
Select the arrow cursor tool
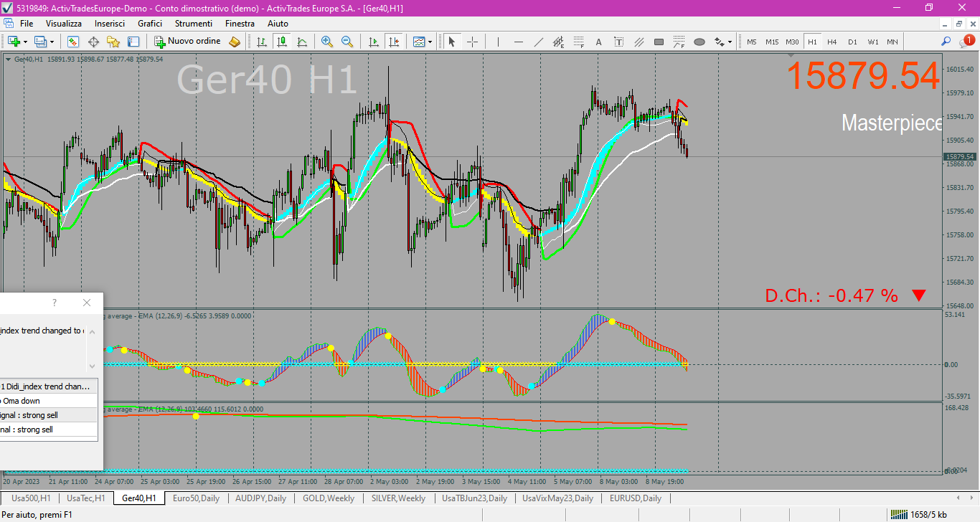click(452, 42)
